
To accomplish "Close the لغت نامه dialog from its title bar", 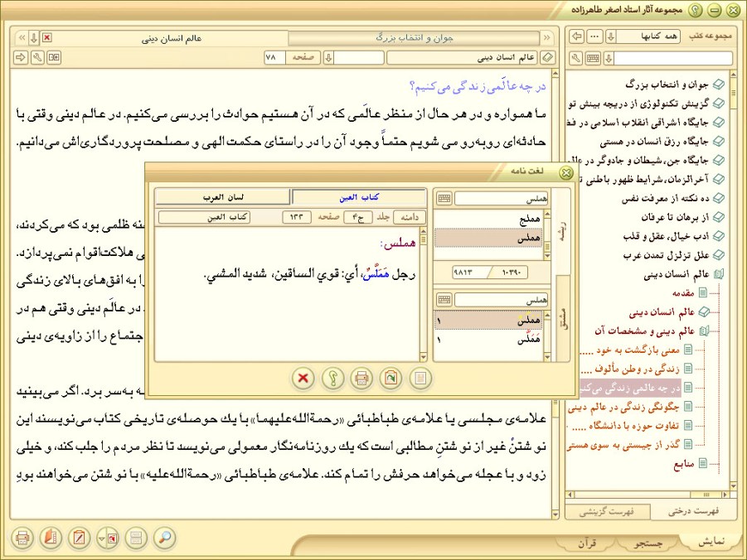I will pyautogui.click(x=566, y=172).
